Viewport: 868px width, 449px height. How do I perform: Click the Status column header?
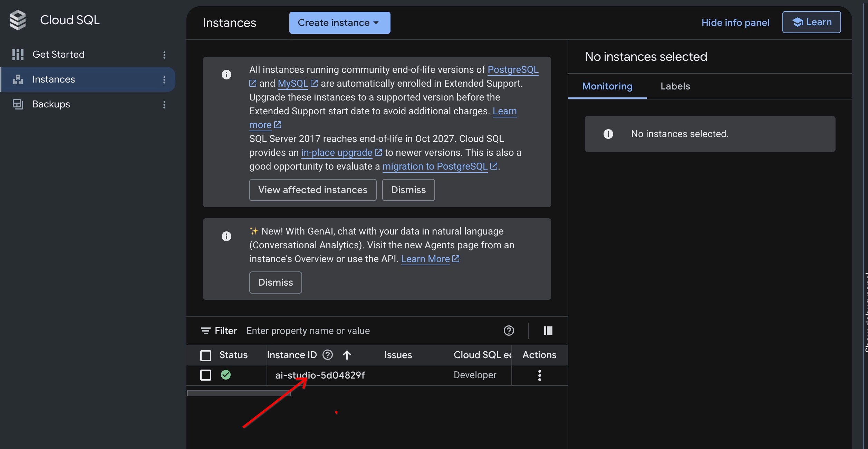pos(233,355)
